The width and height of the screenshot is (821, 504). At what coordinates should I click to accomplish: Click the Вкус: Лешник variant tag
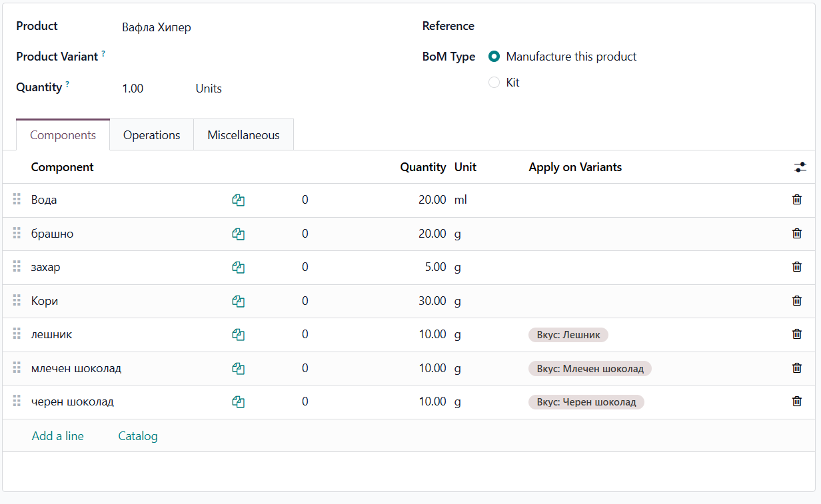point(568,335)
